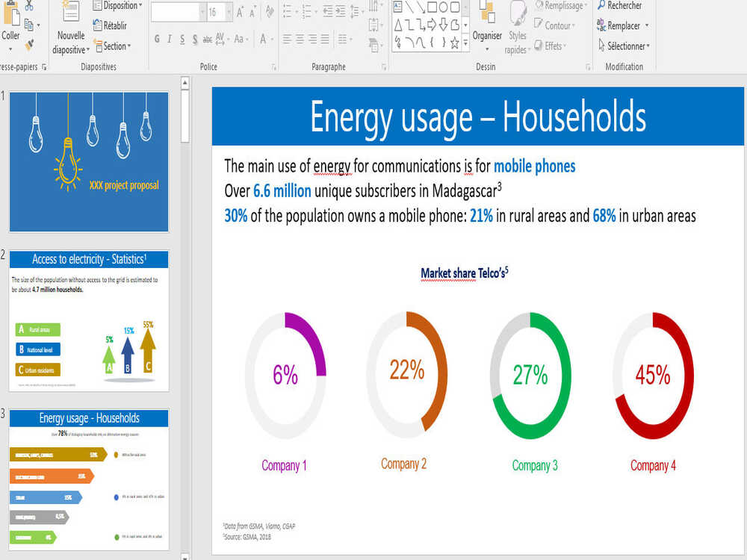Pick the five-point star shape

454,43
